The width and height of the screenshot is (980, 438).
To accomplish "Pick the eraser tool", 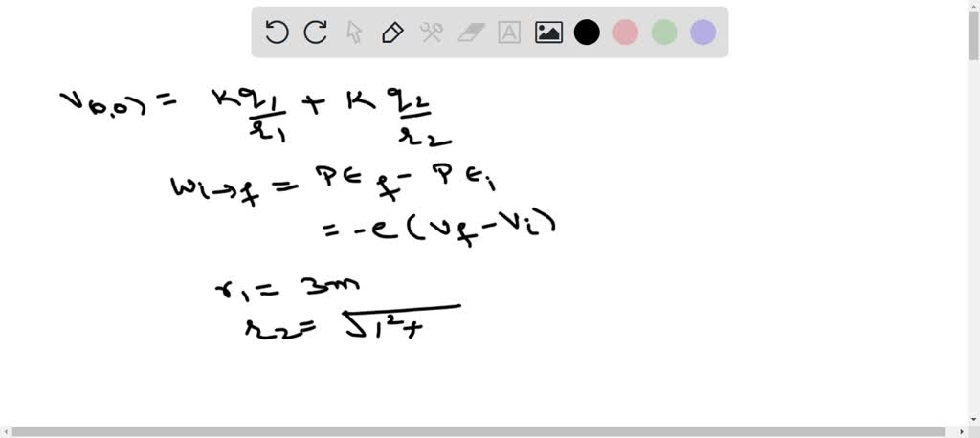I will pyautogui.click(x=471, y=32).
